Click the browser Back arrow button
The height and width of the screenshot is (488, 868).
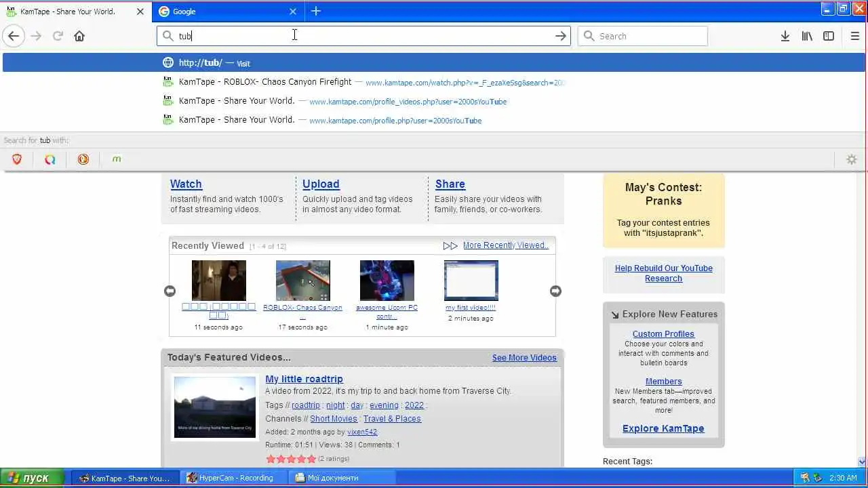(x=14, y=36)
